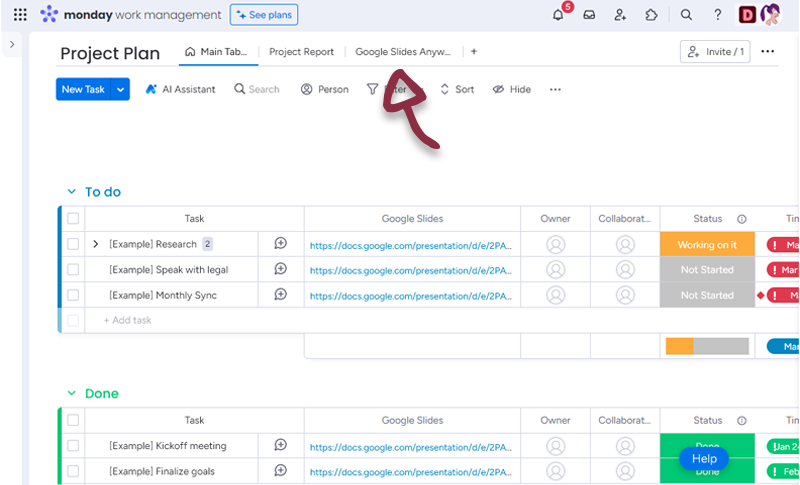
Task: Tick the Example Speak with legal checkbox
Action: (73, 270)
